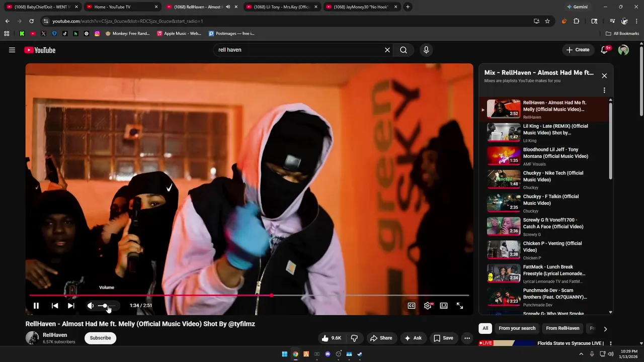This screenshot has width=644, height=362.
Task: Skip to the previous video in the mix
Action: click(55, 306)
